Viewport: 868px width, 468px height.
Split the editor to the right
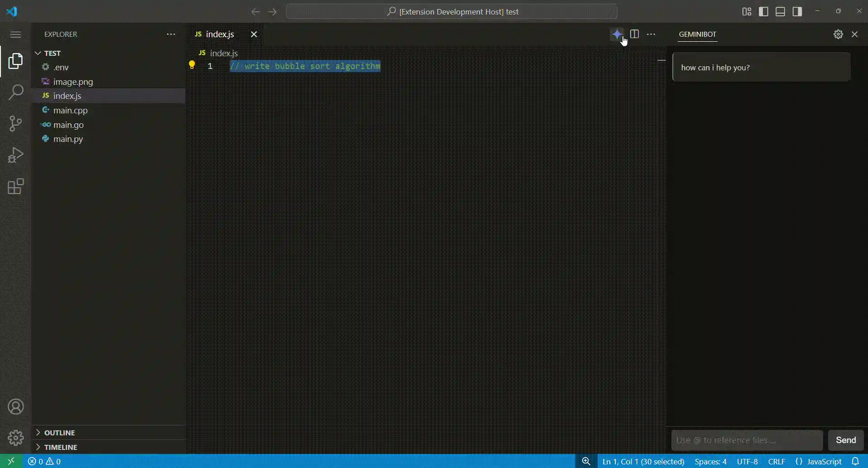(634, 34)
